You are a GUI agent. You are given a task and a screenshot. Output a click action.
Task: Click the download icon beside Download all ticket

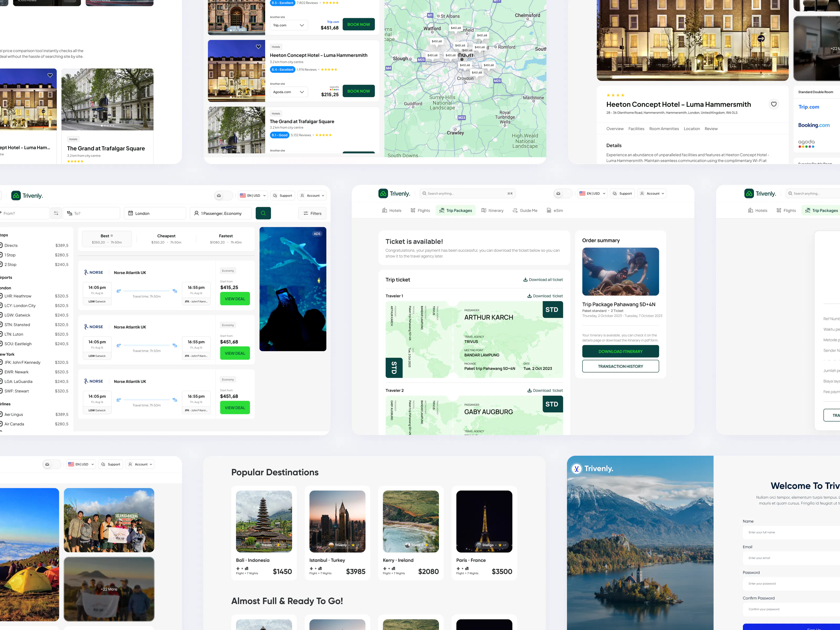pyautogui.click(x=525, y=280)
